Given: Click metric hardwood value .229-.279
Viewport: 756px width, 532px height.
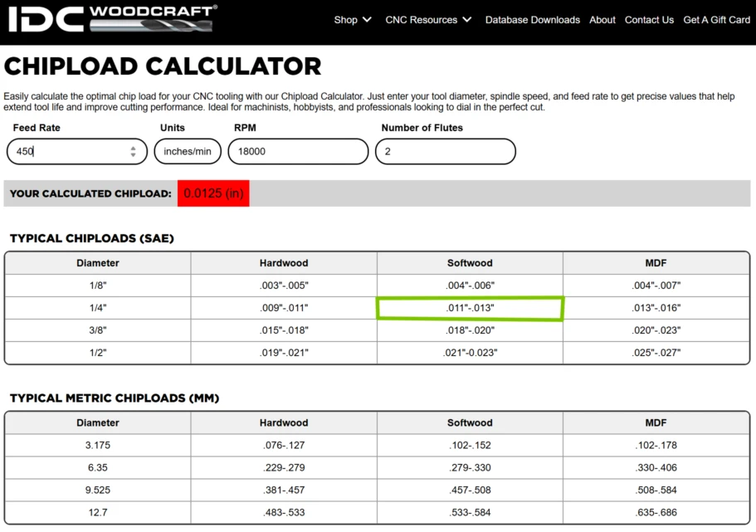Looking at the screenshot, I should pyautogui.click(x=284, y=467).
